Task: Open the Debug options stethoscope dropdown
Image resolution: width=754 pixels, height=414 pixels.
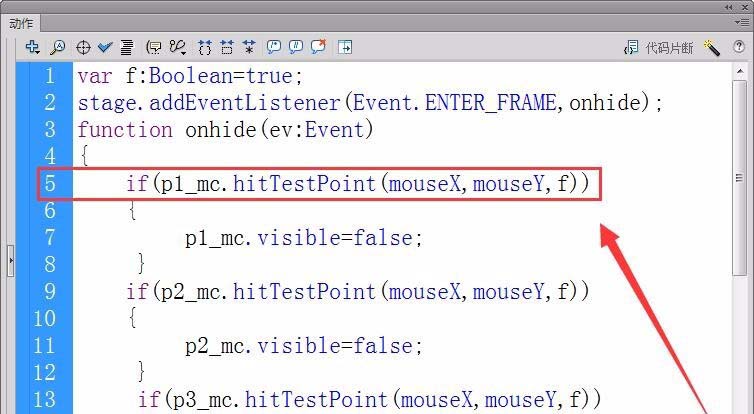Action: 177,47
